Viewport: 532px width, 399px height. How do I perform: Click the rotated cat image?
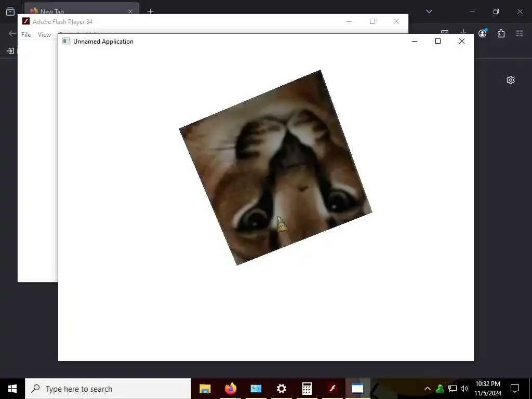275,168
